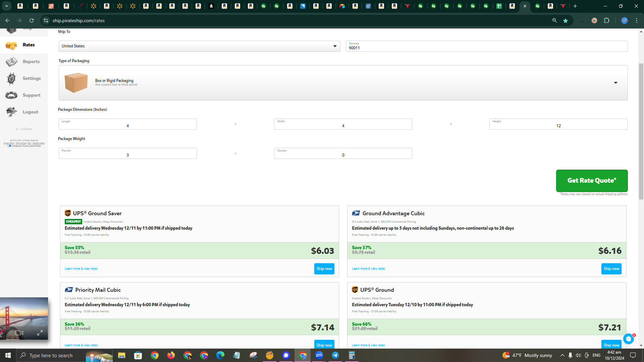Open the tab search dropdown
Screen dimensions: 644x362
(x=6, y=6)
